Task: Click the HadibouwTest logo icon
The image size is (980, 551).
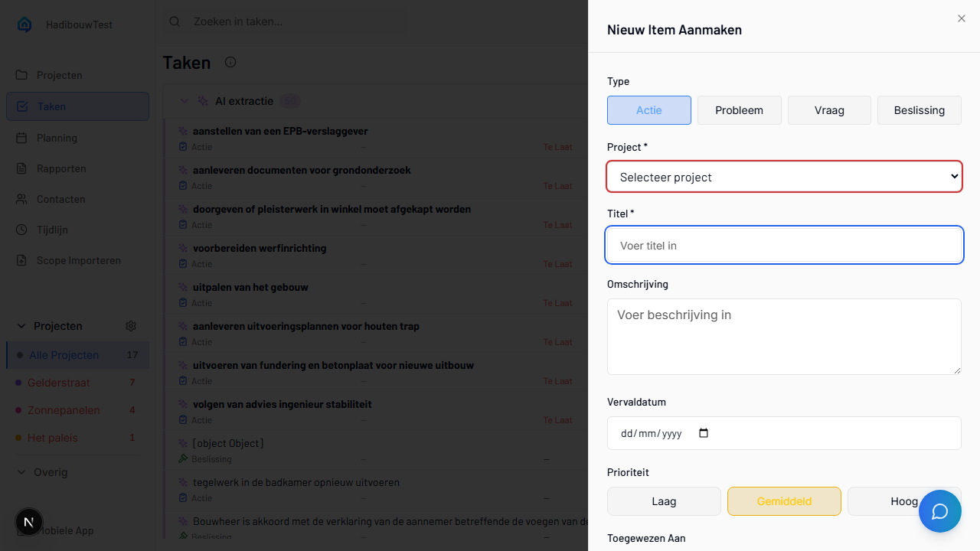Action: pyautogui.click(x=24, y=24)
